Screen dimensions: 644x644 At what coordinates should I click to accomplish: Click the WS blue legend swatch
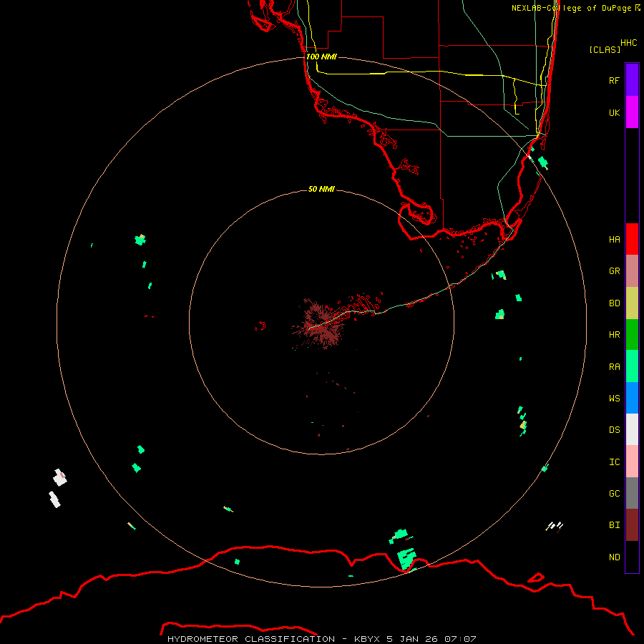(x=632, y=398)
